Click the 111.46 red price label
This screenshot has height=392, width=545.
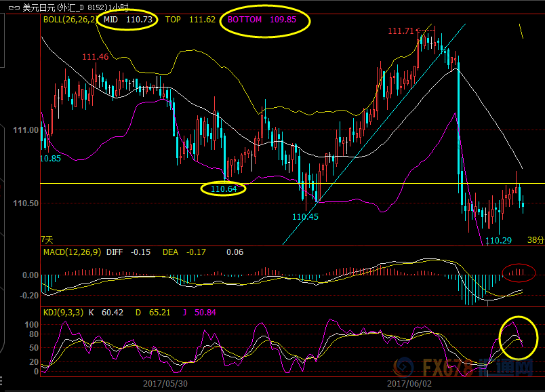tap(95, 57)
